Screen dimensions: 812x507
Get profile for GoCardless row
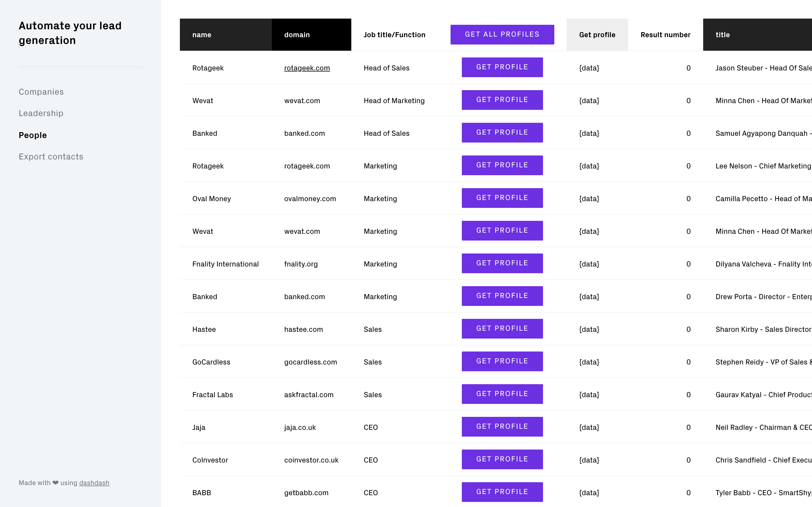(502, 361)
